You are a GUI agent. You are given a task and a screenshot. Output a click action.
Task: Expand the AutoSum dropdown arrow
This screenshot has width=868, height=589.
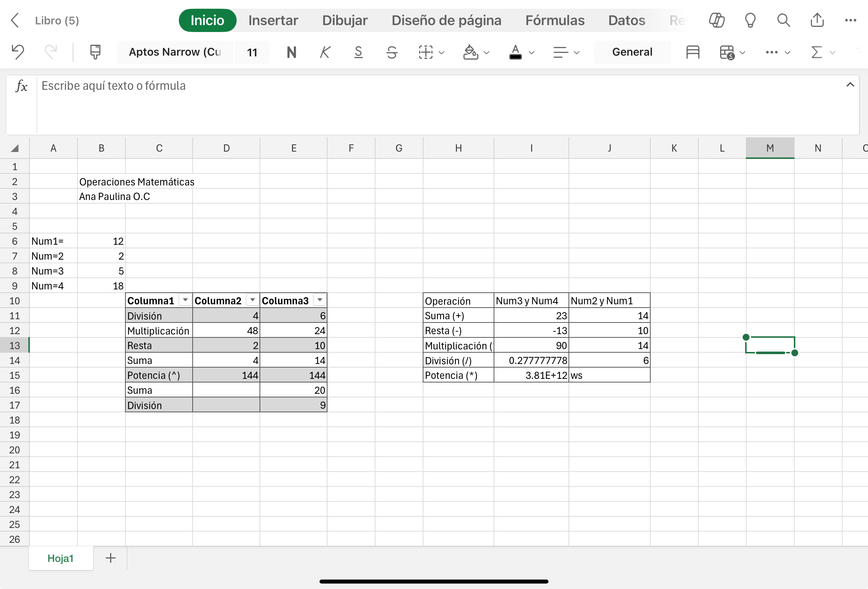[x=832, y=53]
